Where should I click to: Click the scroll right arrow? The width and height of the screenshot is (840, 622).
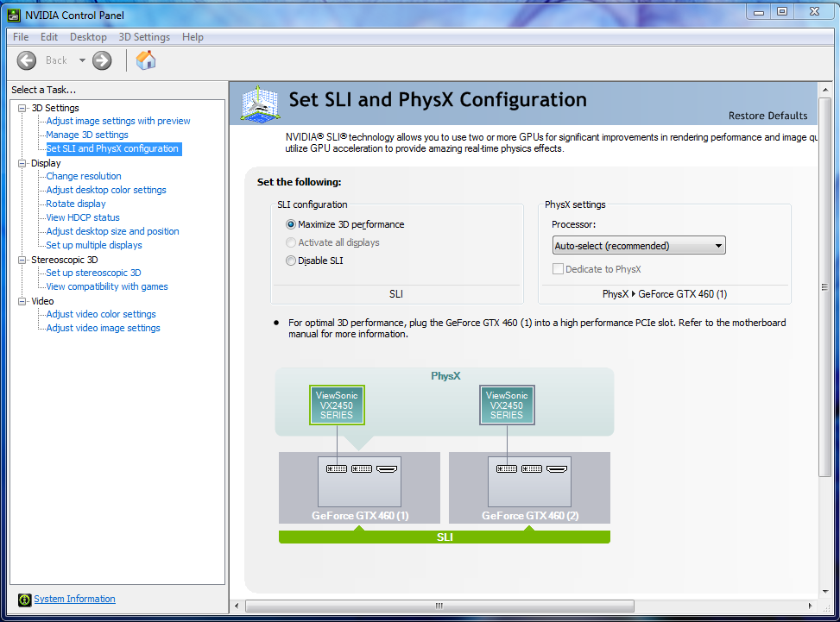[x=810, y=606]
